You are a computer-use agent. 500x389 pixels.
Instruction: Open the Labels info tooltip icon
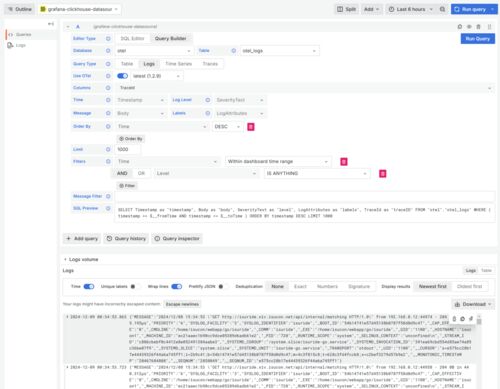(x=208, y=113)
